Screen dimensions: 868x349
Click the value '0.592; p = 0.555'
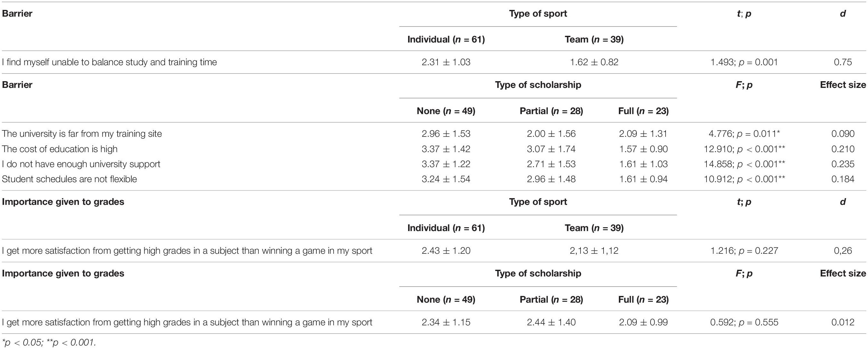pyautogui.click(x=744, y=322)
